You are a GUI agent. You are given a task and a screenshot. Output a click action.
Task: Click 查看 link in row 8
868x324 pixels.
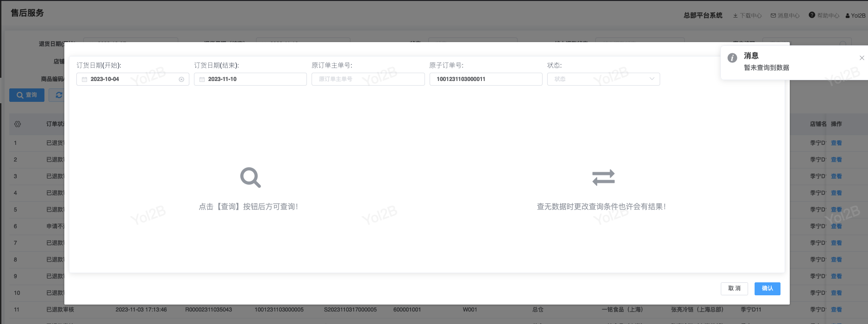click(x=836, y=260)
